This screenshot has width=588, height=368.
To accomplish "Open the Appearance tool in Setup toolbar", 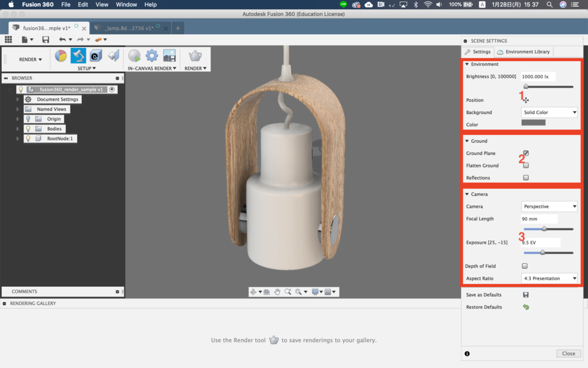I will pyautogui.click(x=61, y=56).
